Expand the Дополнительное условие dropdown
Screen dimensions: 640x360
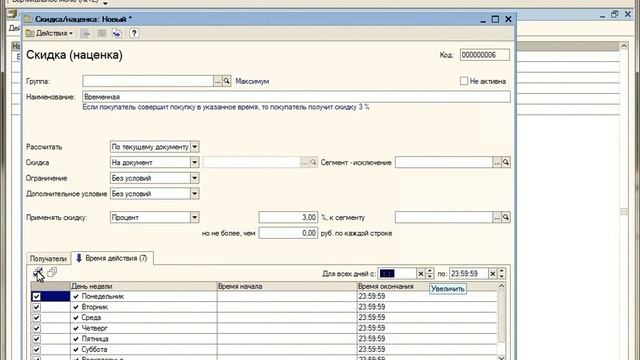(195, 193)
